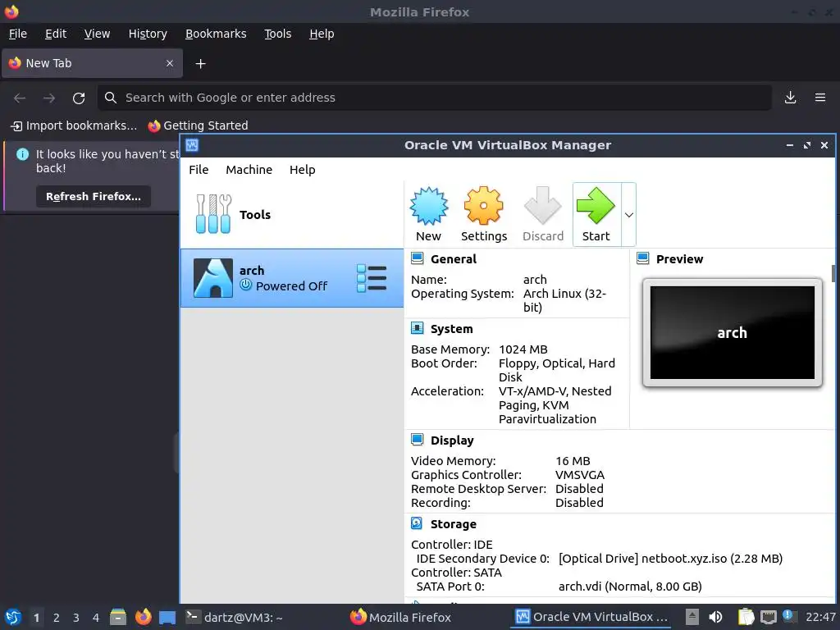840x630 pixels.
Task: Open network status tray icon
Action: [x=768, y=617]
